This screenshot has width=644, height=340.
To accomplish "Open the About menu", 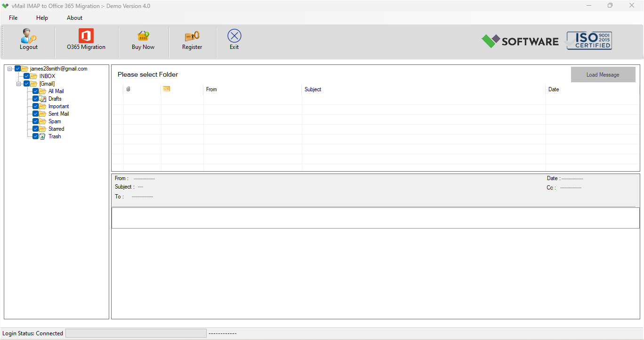I will click(x=74, y=18).
